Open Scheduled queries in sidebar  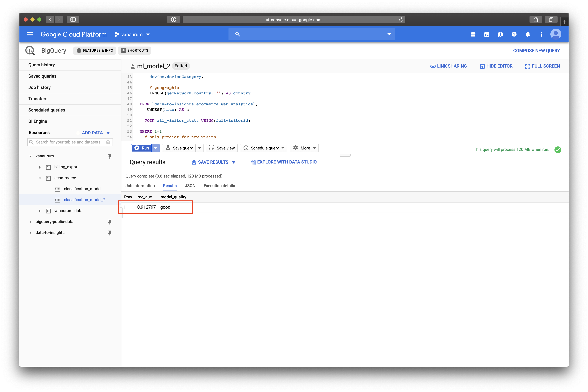click(70, 110)
